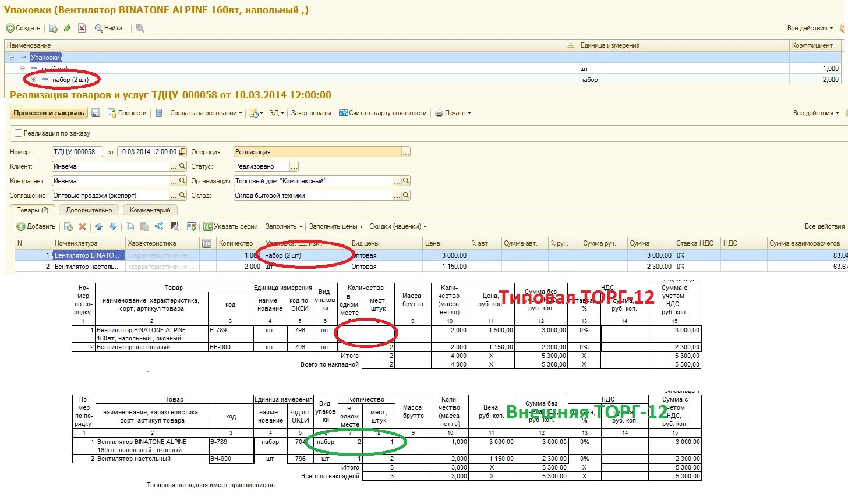Switch to the Товары (2) tab
Image resolution: width=848 pixels, height=504 pixels.
pos(33,210)
